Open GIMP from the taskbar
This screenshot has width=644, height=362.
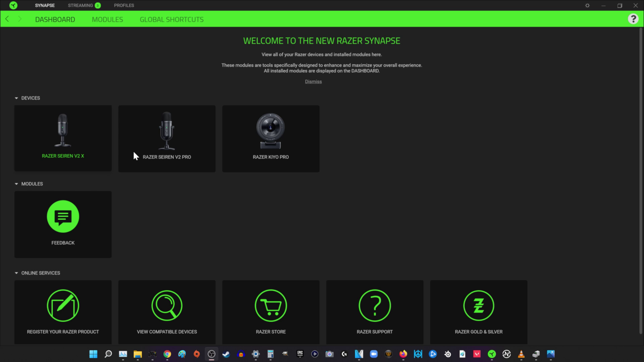[285, 354]
